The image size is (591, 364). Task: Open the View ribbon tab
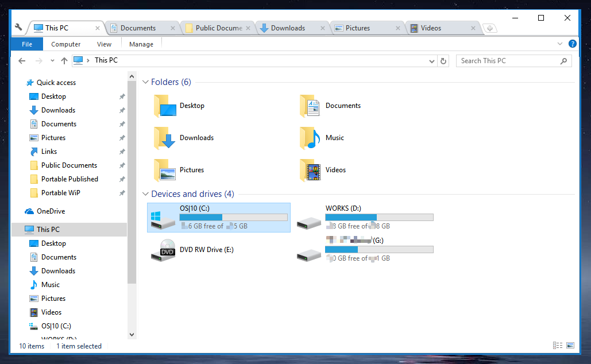(x=104, y=44)
